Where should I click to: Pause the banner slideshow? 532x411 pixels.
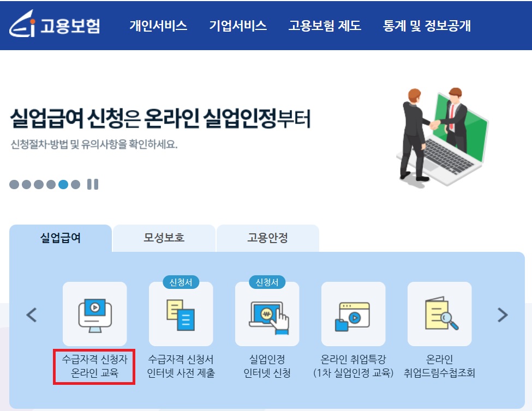pos(92,184)
